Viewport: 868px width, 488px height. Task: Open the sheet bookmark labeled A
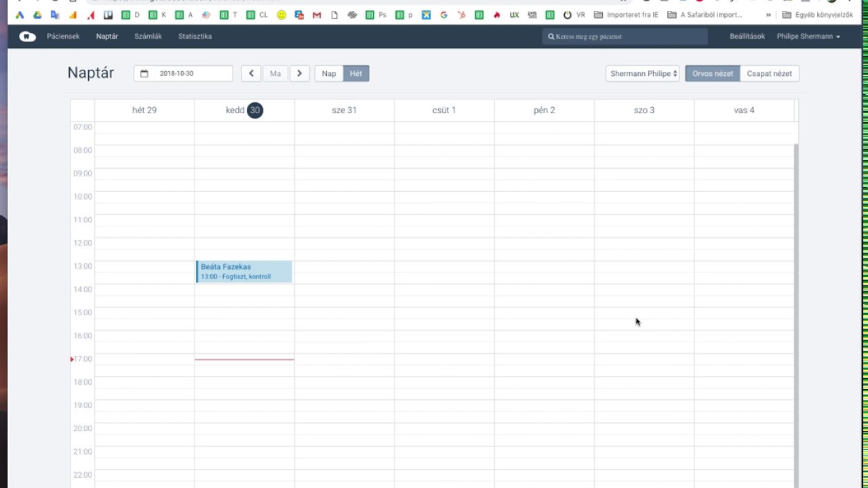coord(184,15)
